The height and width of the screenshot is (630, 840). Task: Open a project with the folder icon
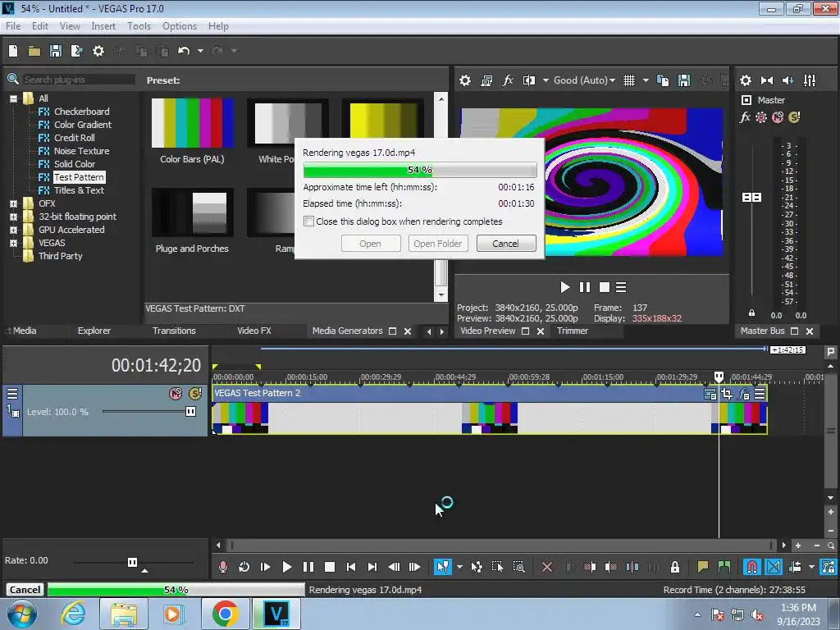click(34, 51)
